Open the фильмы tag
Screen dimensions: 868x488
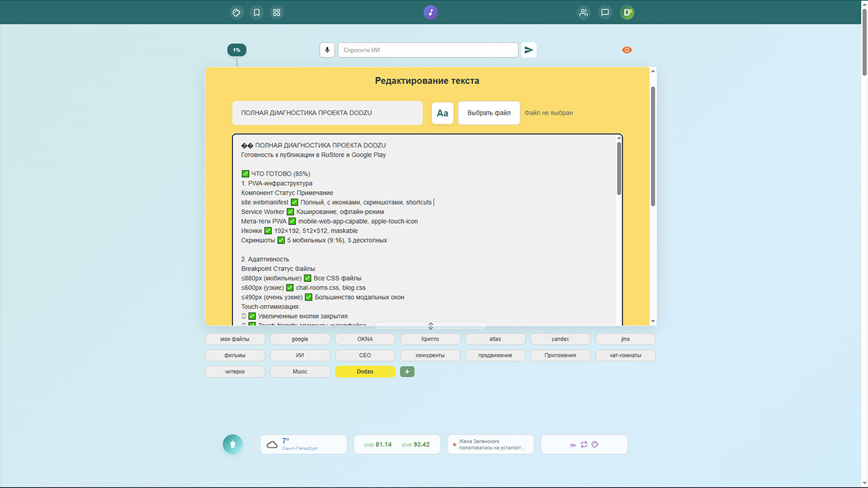235,355
